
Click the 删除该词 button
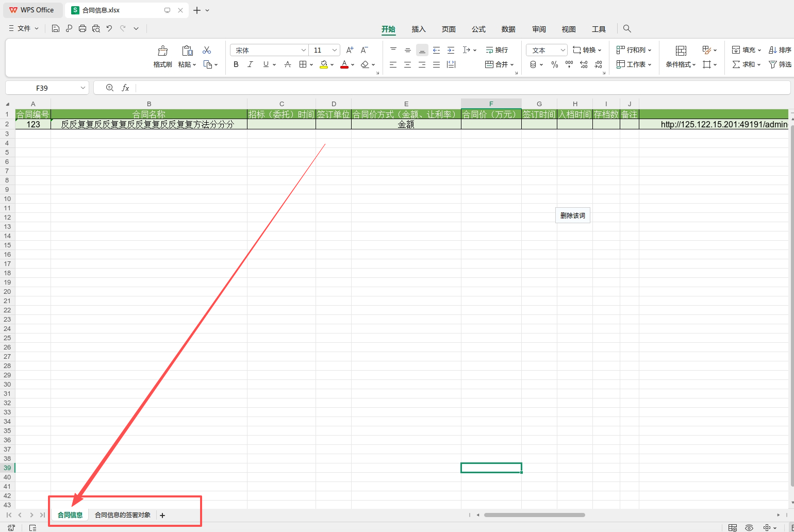(x=573, y=215)
